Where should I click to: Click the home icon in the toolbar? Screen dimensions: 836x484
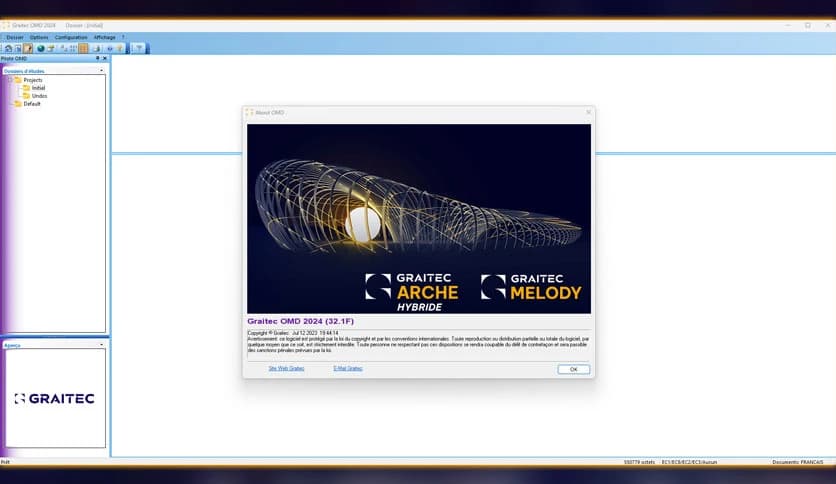(9, 49)
